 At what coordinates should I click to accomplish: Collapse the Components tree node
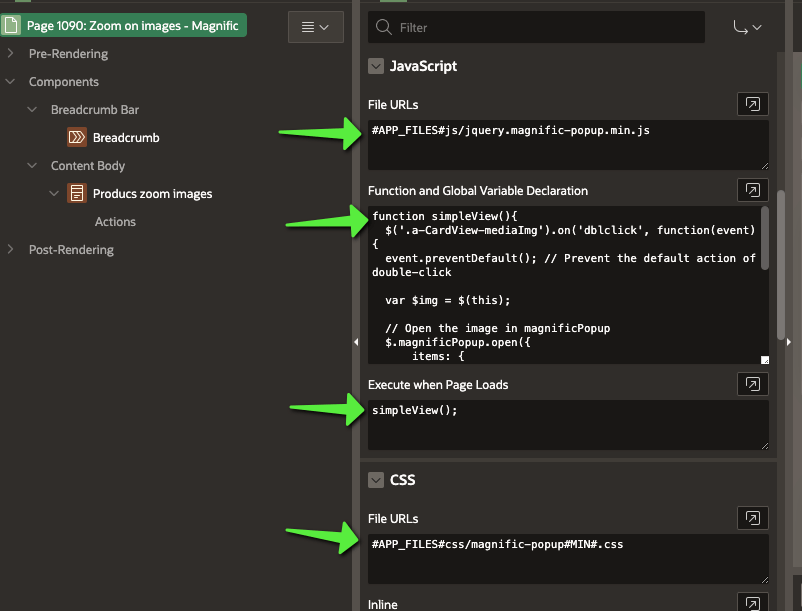[x=10, y=82]
